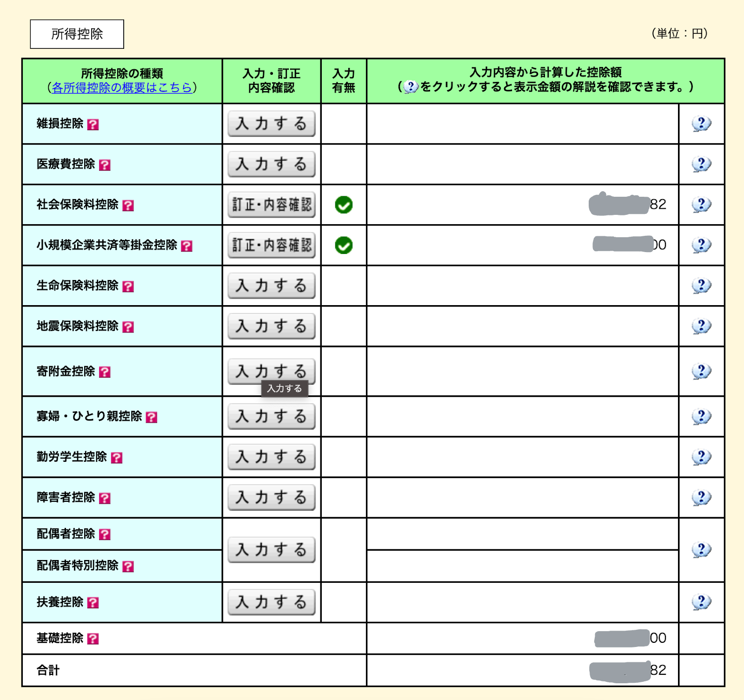Open the red help icon beside 雑損控除
Screen dimensions: 744x700
click(x=93, y=125)
